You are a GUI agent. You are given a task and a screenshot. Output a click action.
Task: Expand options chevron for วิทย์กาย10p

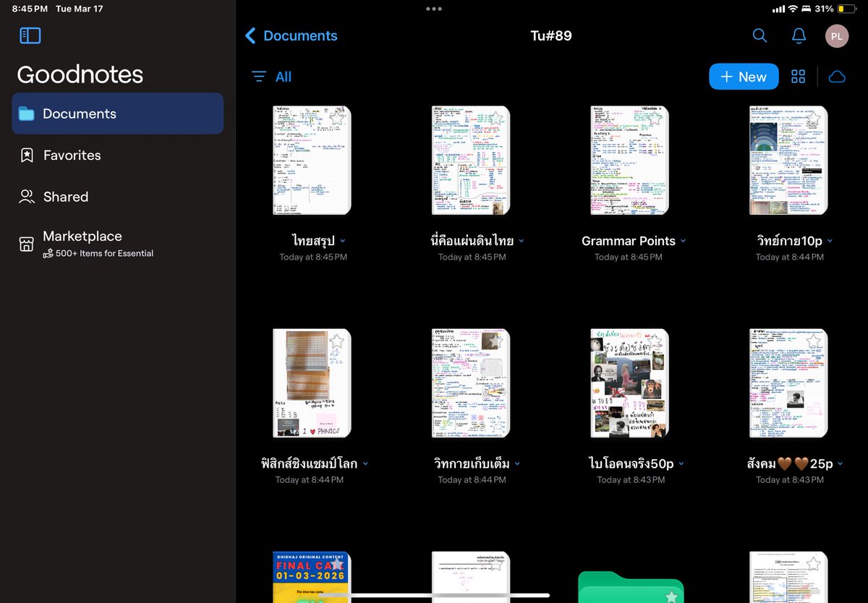830,241
